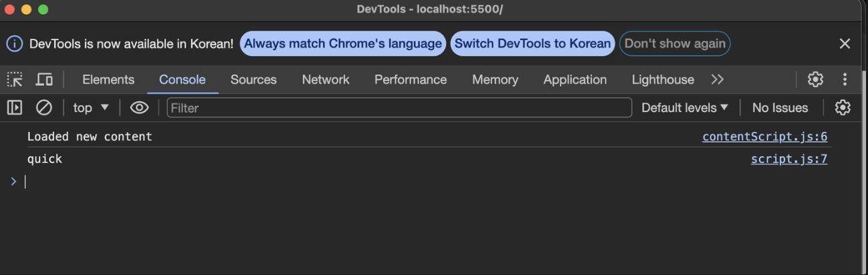Select the inspect element picker icon
Image resolution: width=868 pixels, height=275 pixels.
pyautogui.click(x=15, y=79)
